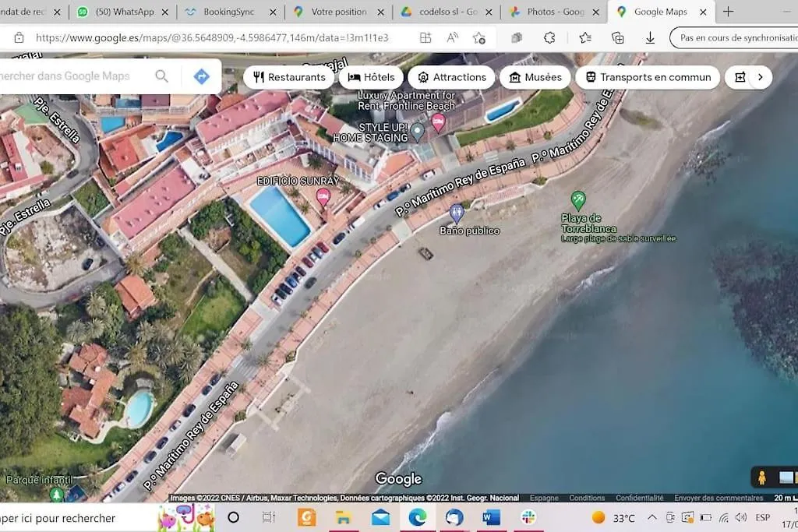Change the ESP keyboard language
This screenshot has height=532, width=798.
click(762, 518)
